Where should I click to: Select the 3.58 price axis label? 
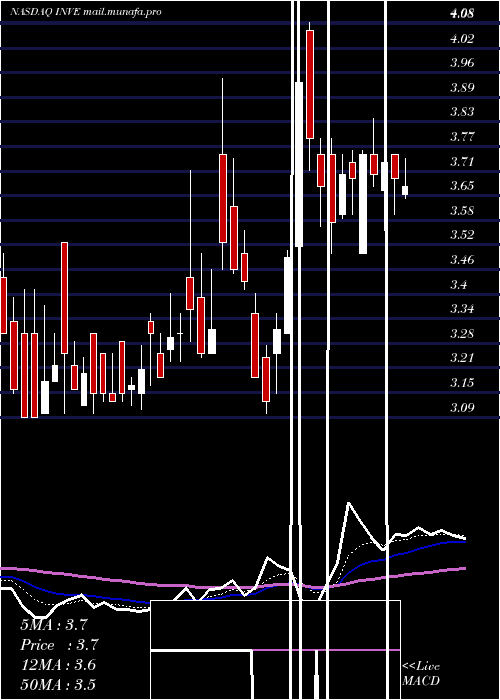tap(462, 210)
